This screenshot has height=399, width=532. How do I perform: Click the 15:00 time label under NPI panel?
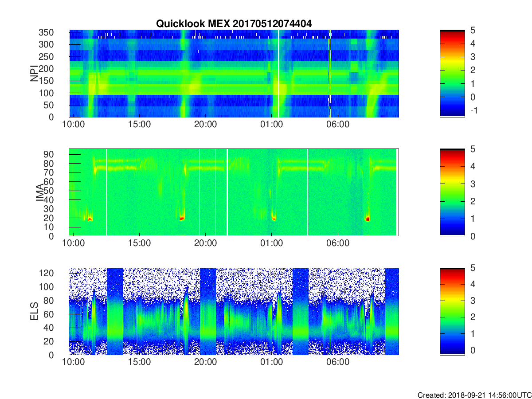[x=139, y=125]
